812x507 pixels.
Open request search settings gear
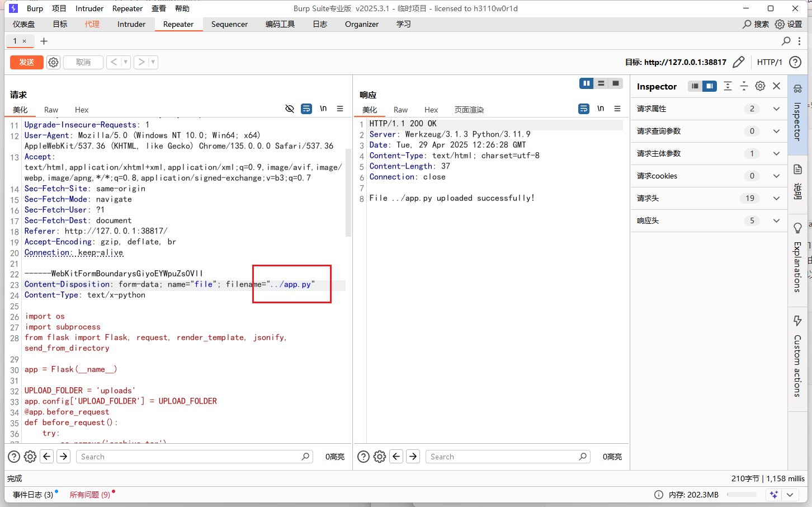[30, 457]
